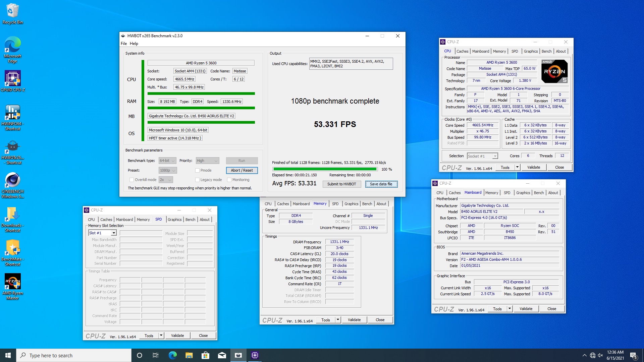Show hidden tray icons chevron
644x362 pixels.
click(x=585, y=355)
